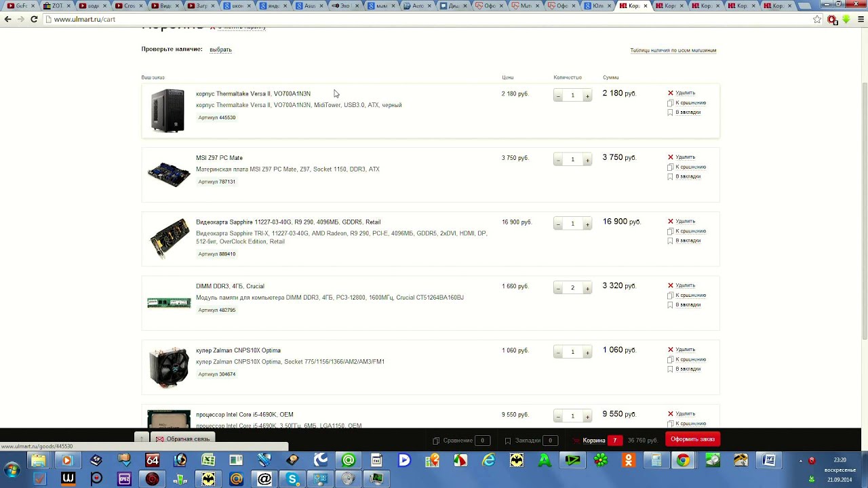Viewport: 868px width, 488px height.
Task: Bookmark the page with the star icon
Action: (x=817, y=19)
